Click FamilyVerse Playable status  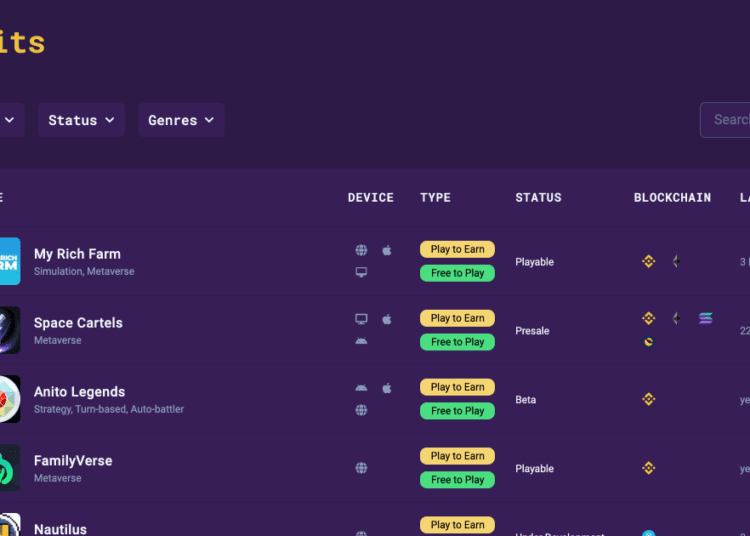click(534, 469)
